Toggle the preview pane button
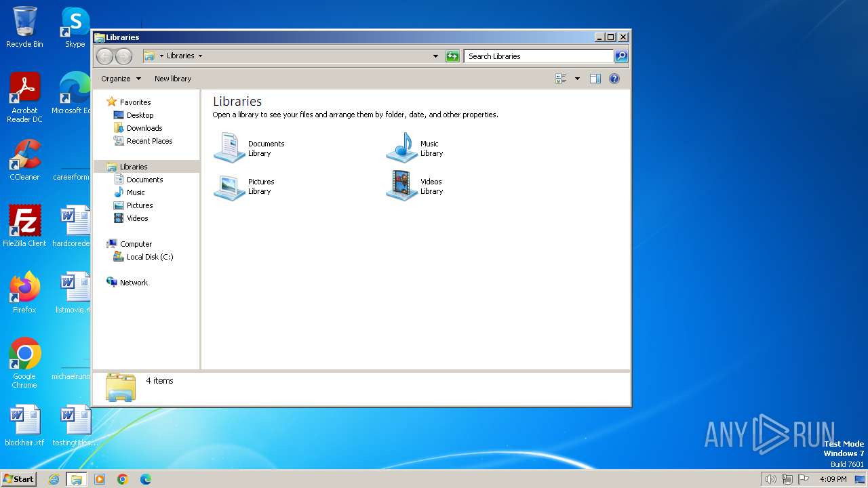 [595, 79]
